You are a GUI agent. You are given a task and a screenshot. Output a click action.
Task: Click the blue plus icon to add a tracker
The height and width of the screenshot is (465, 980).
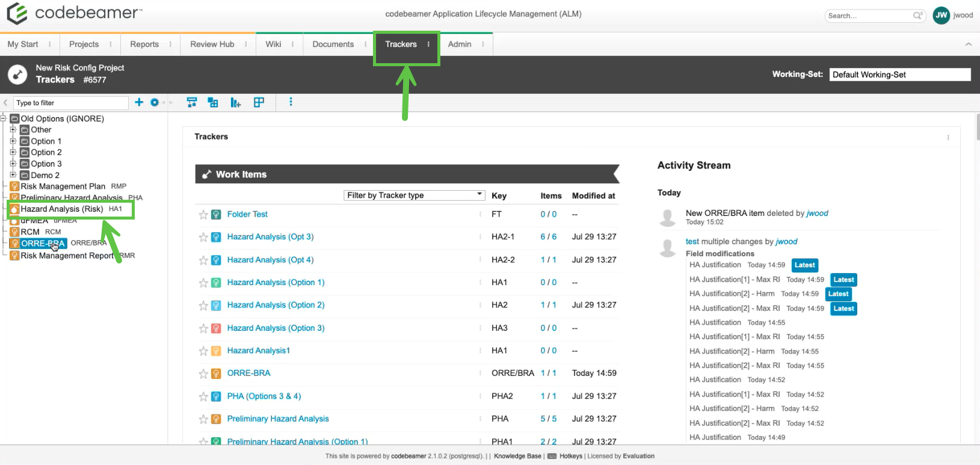click(x=139, y=102)
